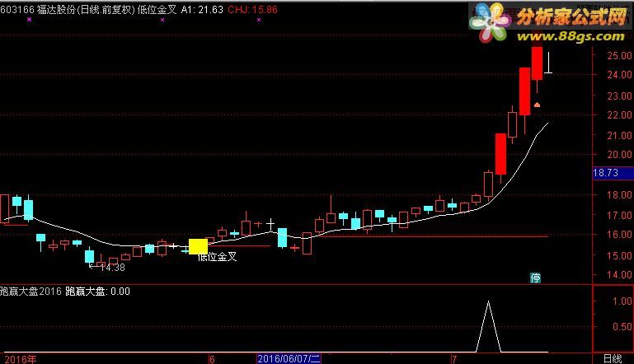
Task: Click the 25.00 price axis label
Action: pos(619,55)
